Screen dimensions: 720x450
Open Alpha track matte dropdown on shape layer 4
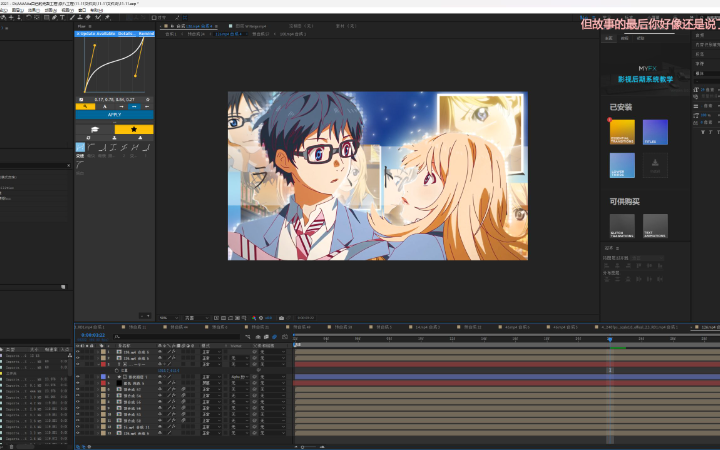tap(240, 377)
